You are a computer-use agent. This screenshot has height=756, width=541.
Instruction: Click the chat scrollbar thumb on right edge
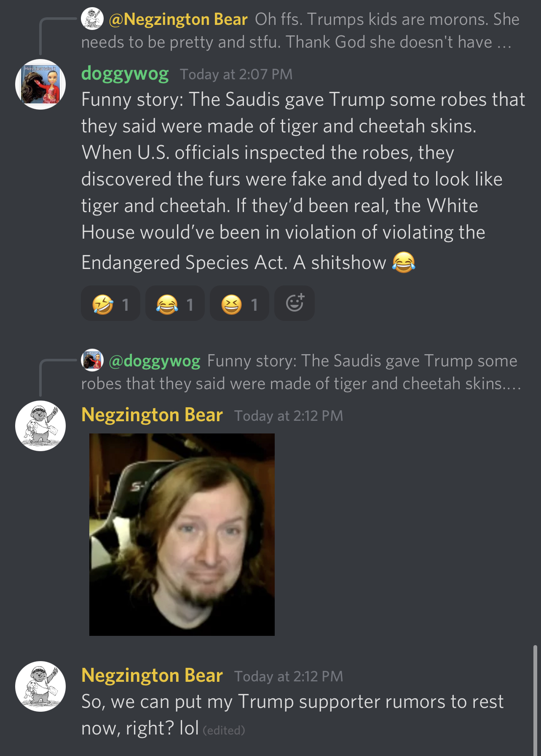coord(535,700)
